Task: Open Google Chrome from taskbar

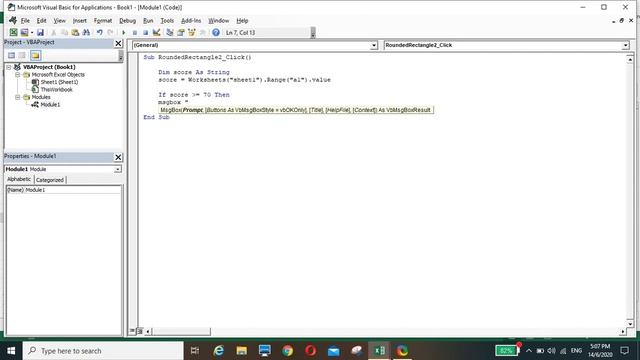Action: pyautogui.click(x=287, y=351)
